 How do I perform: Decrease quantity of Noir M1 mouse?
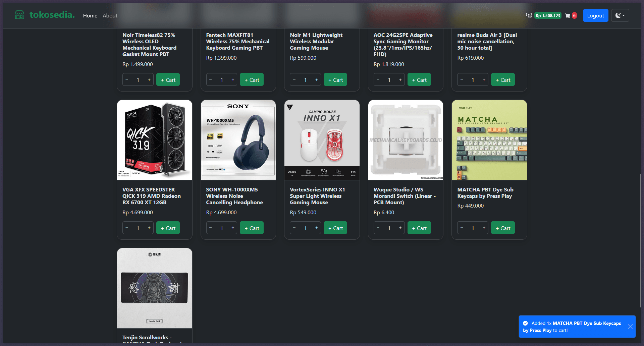point(294,80)
